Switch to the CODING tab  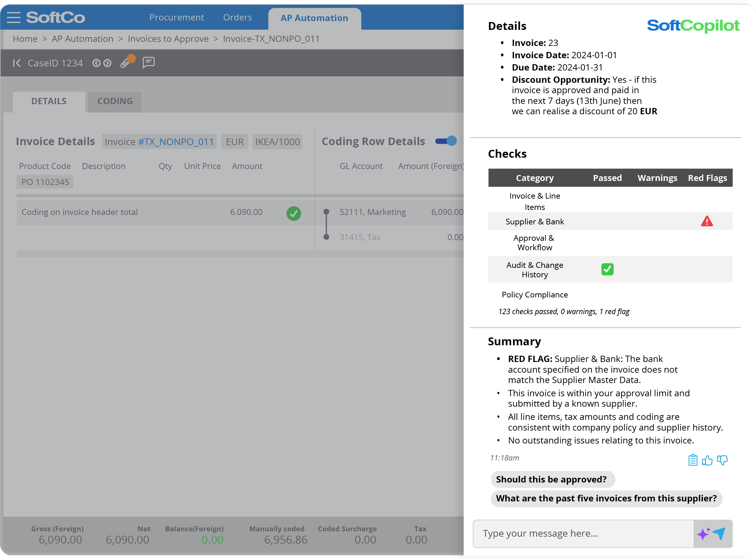115,101
